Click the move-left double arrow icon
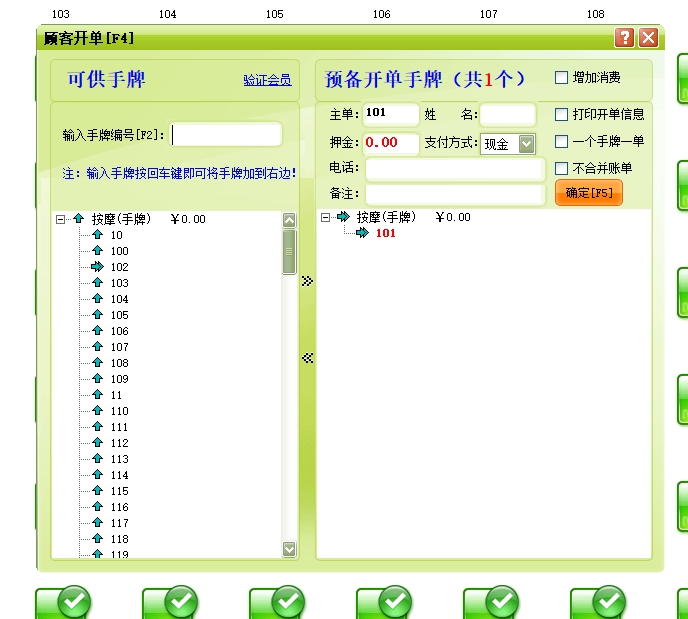688x619 pixels. click(307, 357)
